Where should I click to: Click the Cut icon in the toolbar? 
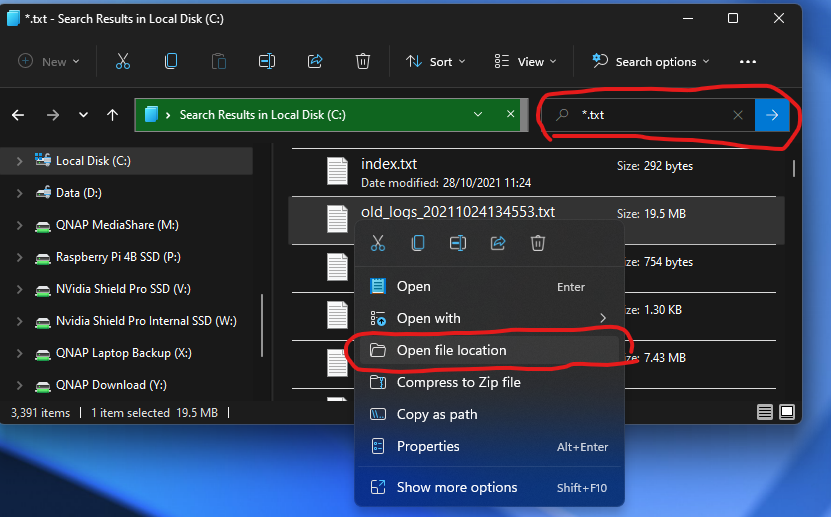(x=123, y=61)
